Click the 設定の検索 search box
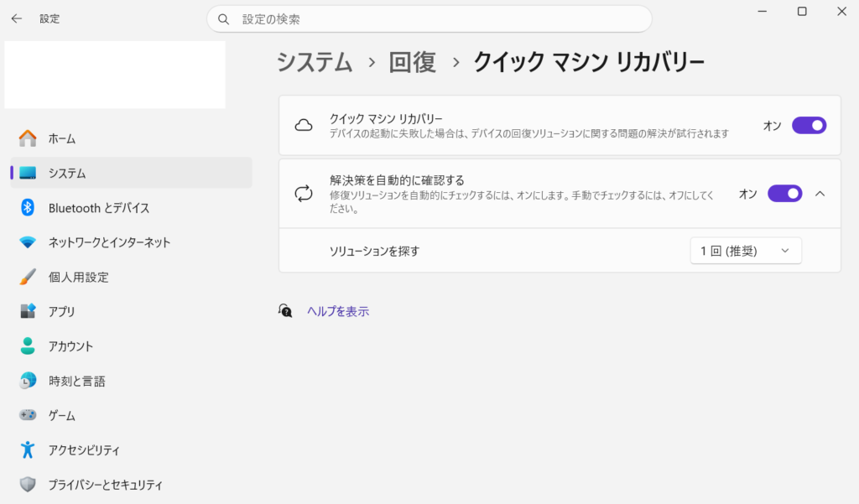The height and width of the screenshot is (504, 859). (429, 18)
